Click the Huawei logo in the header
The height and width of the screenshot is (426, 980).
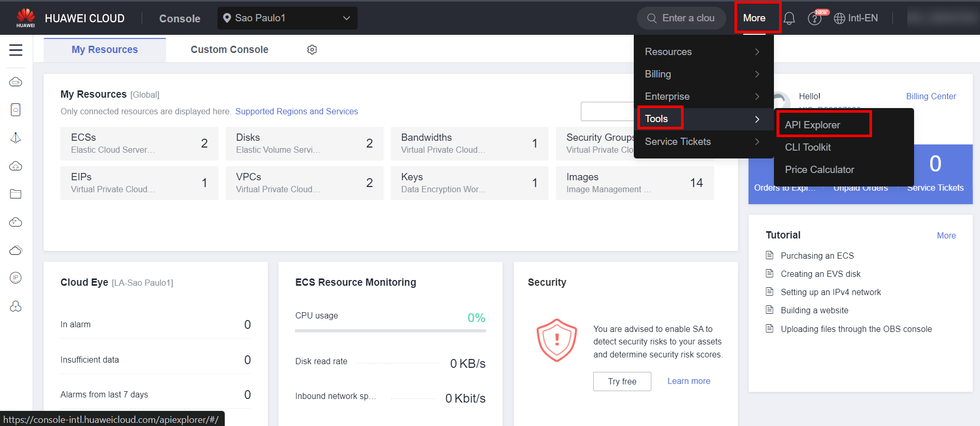pos(25,18)
